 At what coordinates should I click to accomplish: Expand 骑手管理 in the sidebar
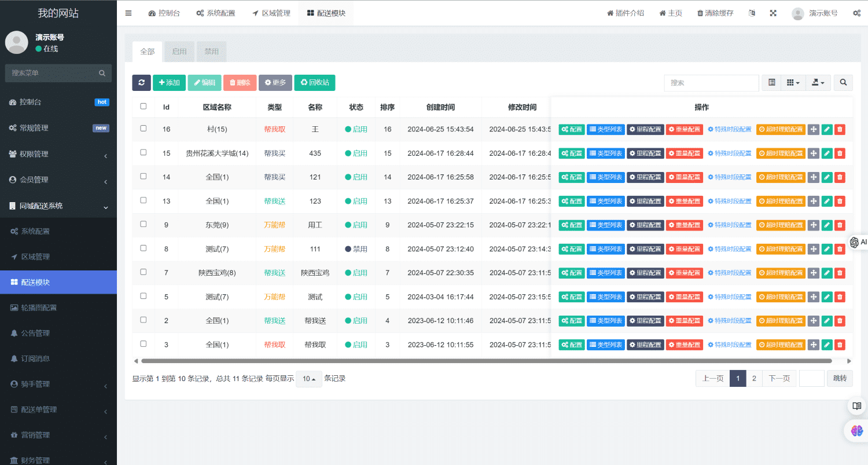coord(58,384)
